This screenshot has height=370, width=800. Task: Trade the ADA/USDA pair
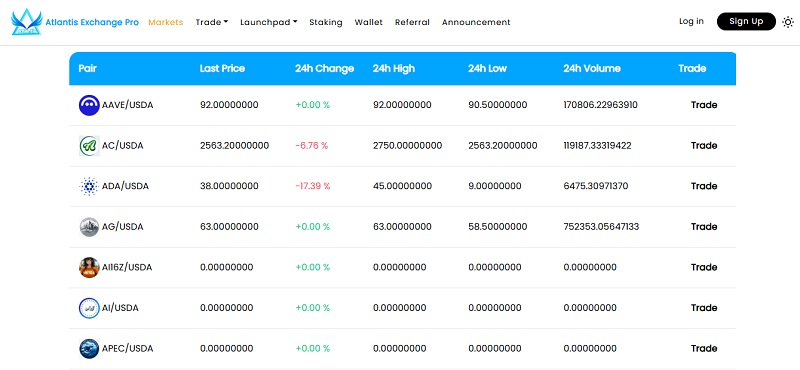click(x=704, y=186)
